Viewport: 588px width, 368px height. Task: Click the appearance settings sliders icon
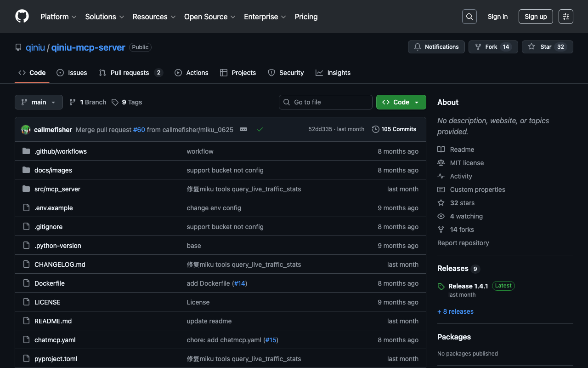click(565, 17)
